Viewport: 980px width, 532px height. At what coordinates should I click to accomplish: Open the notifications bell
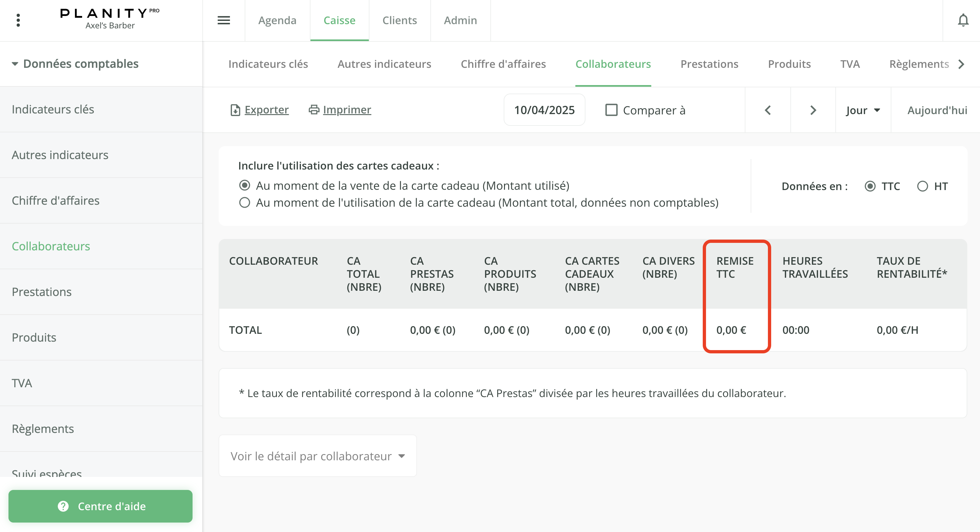(963, 20)
